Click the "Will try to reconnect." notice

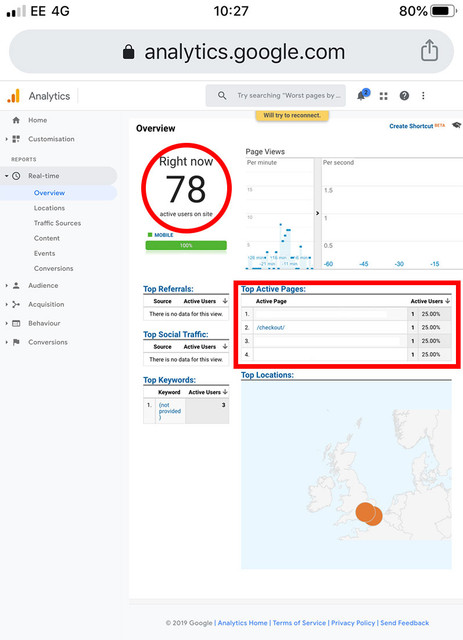click(292, 115)
